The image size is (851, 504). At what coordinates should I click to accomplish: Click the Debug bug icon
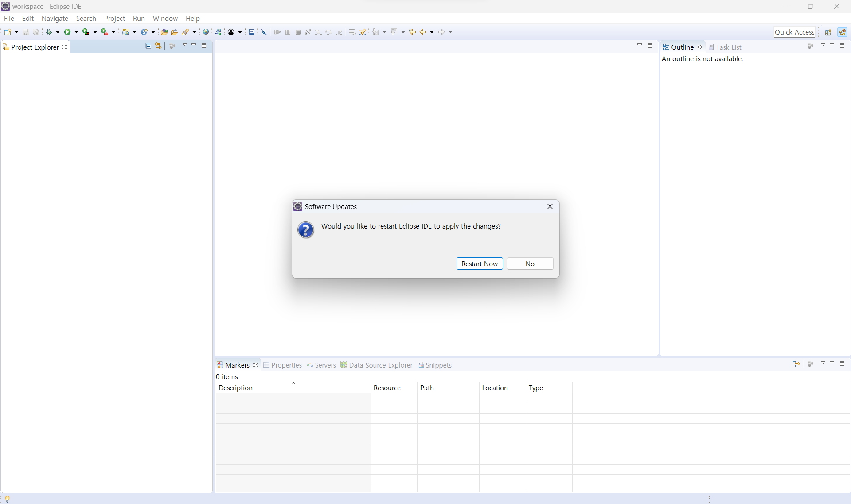point(49,32)
